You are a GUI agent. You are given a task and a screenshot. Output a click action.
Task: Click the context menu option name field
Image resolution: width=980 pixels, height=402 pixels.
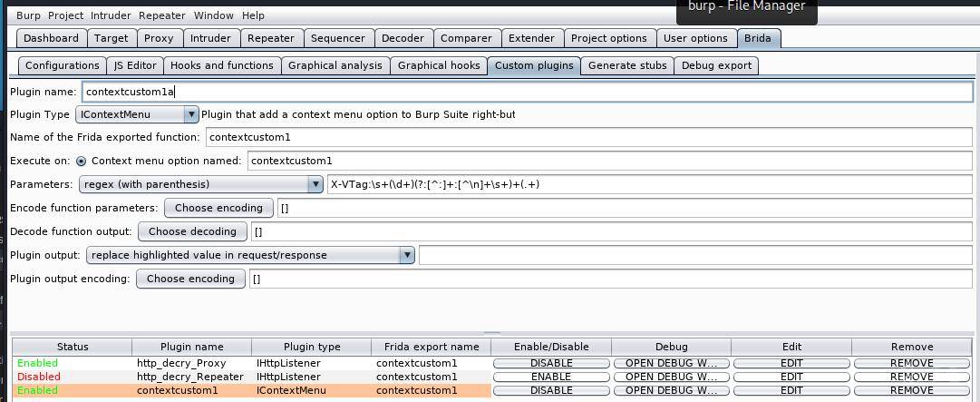tap(610, 161)
